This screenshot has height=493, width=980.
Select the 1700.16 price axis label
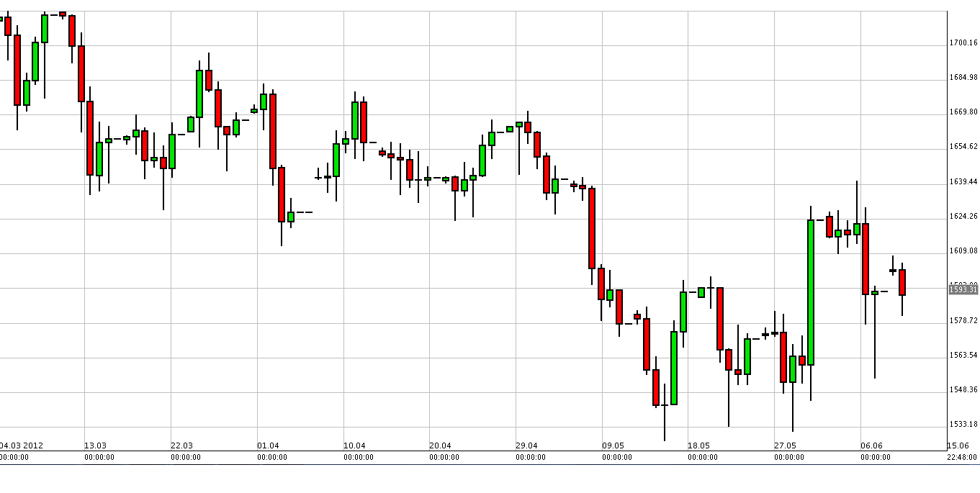(963, 43)
